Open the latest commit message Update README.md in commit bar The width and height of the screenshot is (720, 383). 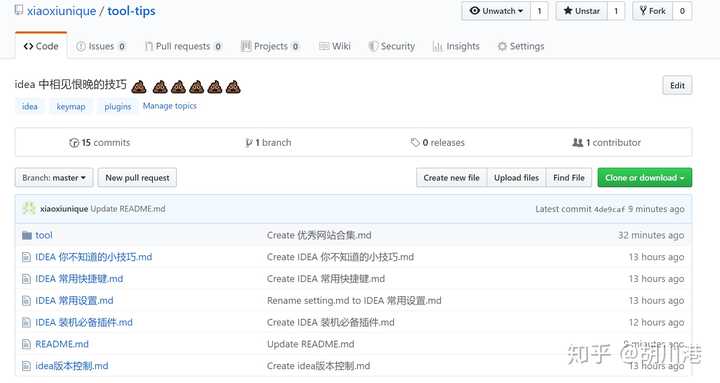tap(128, 209)
